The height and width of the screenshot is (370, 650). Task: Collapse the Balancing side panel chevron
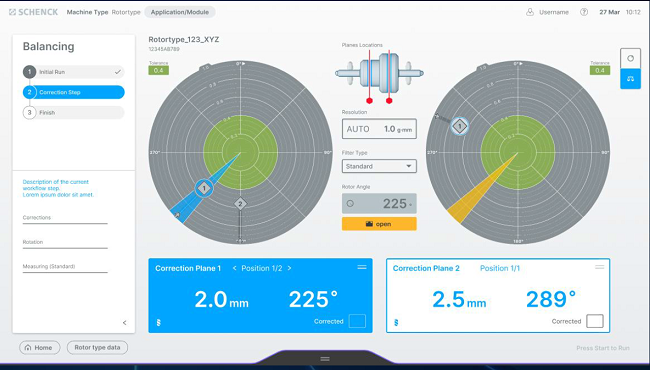(x=124, y=322)
